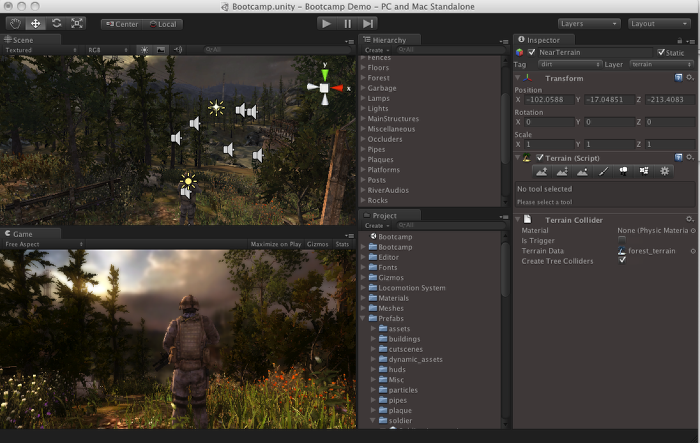Enable the Is Trigger checkbox
Viewport: 700px width, 443px height.
(622, 241)
